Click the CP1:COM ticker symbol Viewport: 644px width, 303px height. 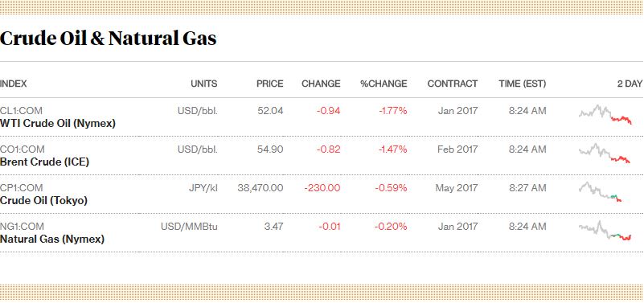22,188
